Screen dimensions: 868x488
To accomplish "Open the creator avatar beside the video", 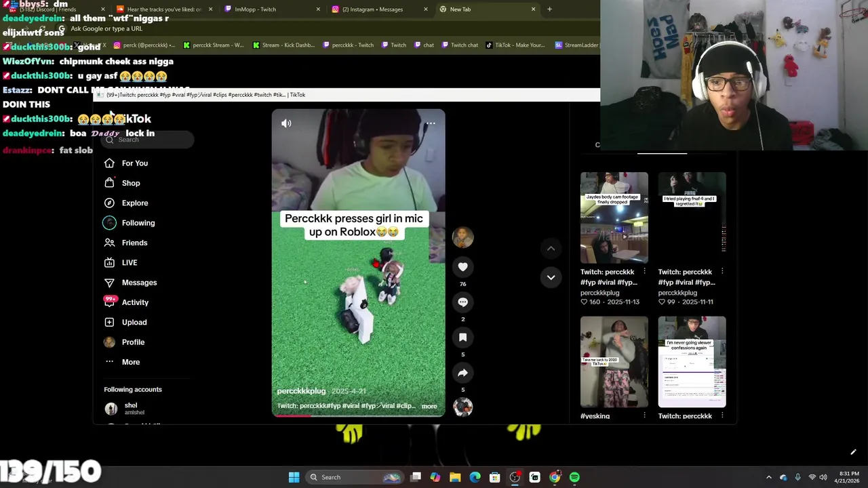I will tap(462, 237).
